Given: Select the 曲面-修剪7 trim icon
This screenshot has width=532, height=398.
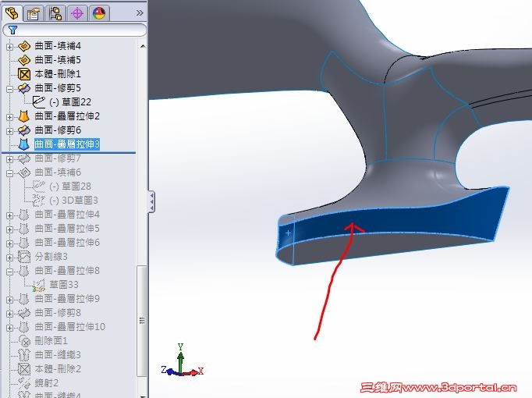Looking at the screenshot, I should (24, 158).
